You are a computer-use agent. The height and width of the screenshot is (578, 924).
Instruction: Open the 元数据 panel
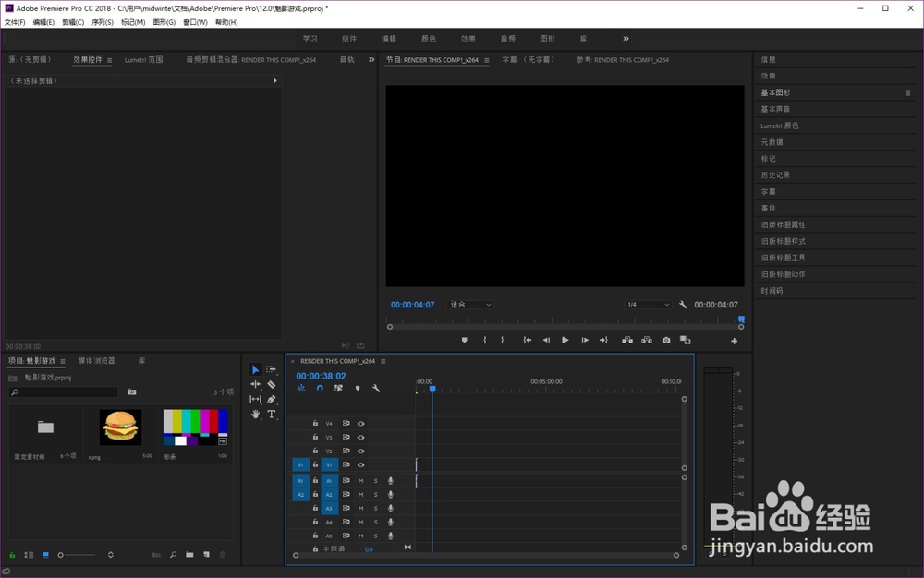[x=772, y=142]
